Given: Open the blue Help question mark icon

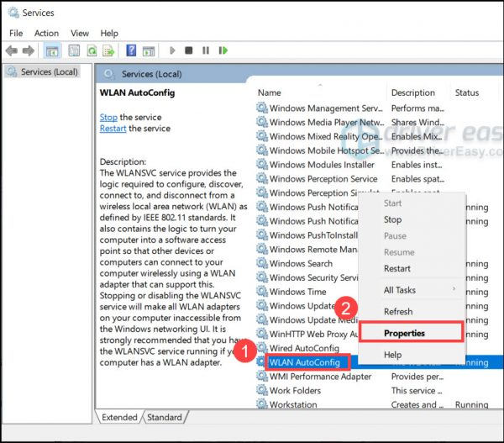Looking at the screenshot, I should coord(131,50).
